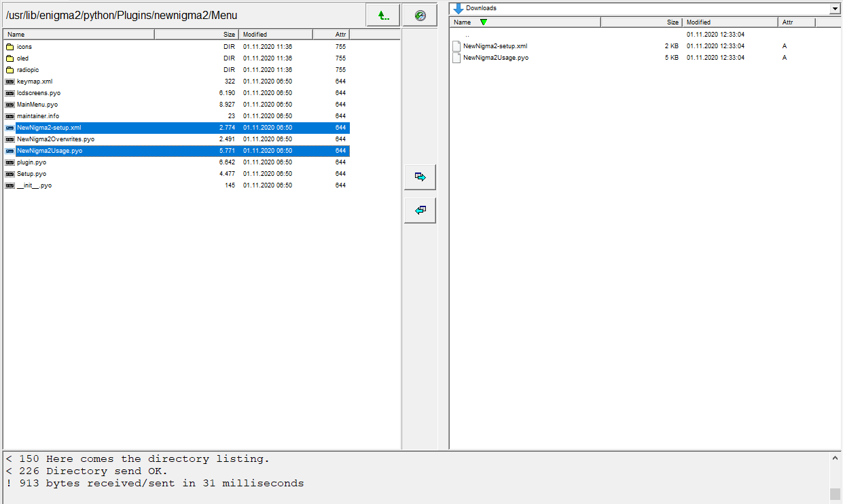Click the keymap.xml file icon
The height and width of the screenshot is (504, 843).
point(10,82)
